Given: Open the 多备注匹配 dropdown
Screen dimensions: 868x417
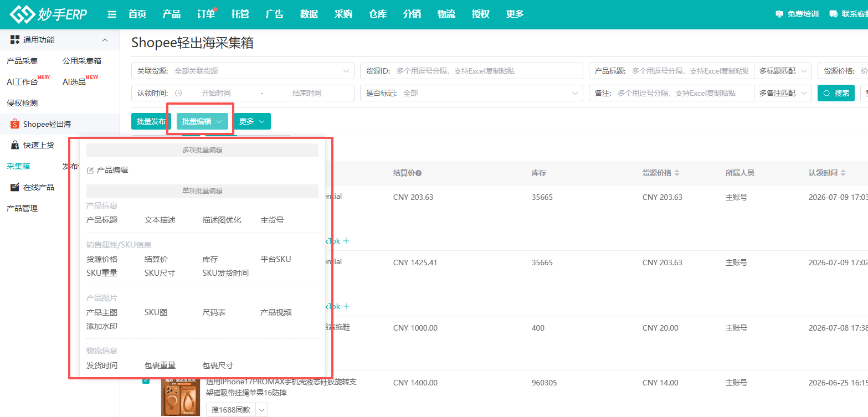Looking at the screenshot, I should pyautogui.click(x=782, y=93).
